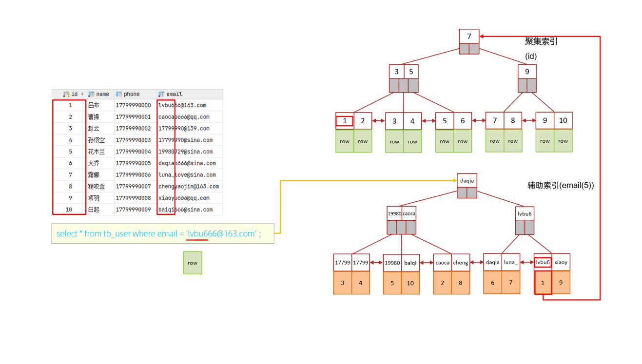Select internal node key 5 beside 3
Image resolution: width=642 pixels, height=364 pixels.
[411, 72]
